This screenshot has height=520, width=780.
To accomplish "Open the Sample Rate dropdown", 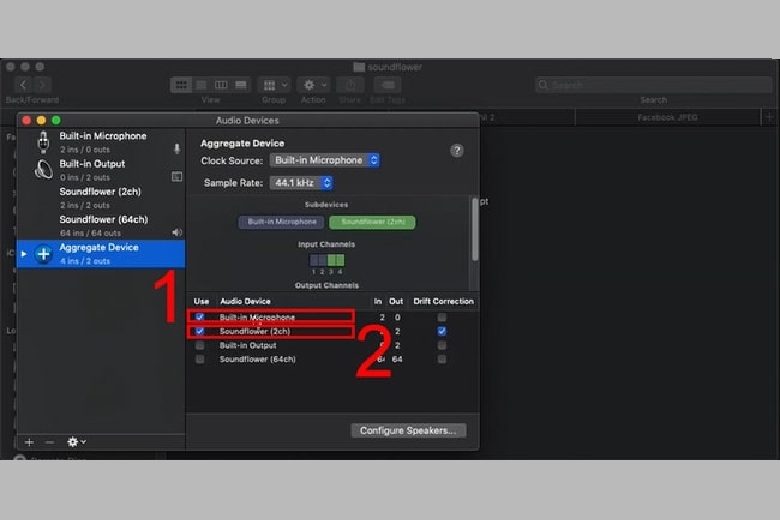I will 301,183.
